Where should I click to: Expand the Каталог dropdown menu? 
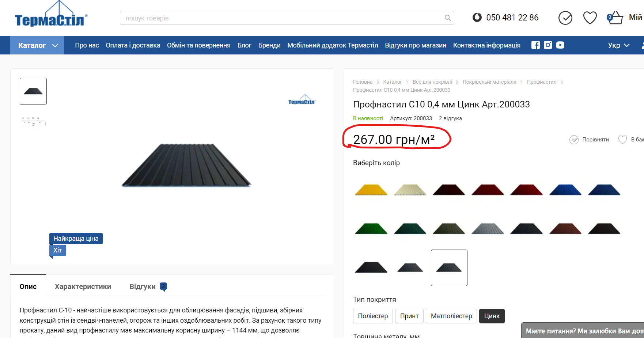[x=37, y=45]
